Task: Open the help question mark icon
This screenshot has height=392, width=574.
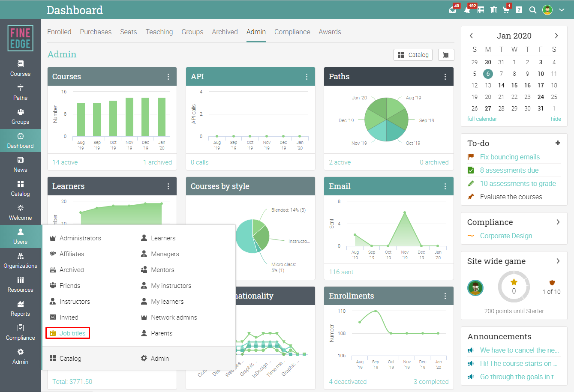Action: pos(519,10)
